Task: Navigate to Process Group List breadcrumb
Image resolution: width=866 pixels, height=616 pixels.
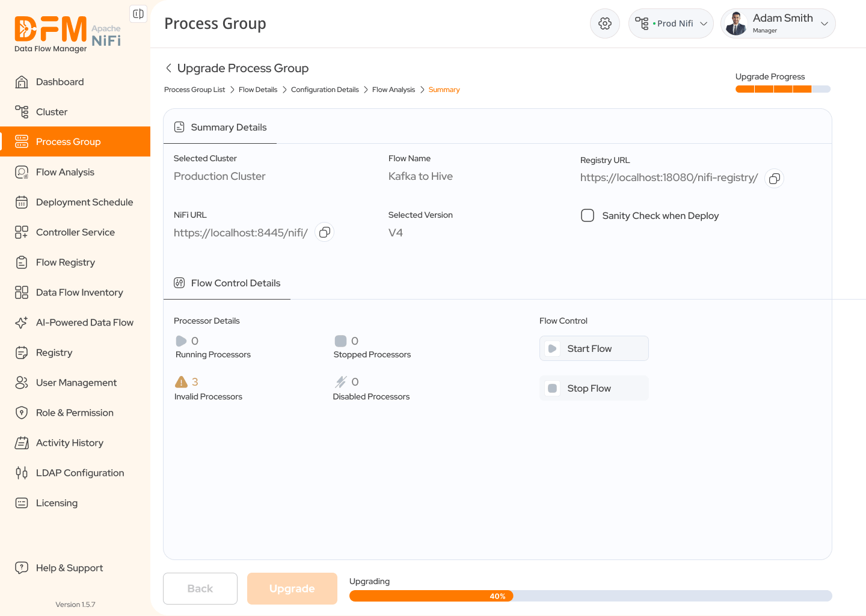Action: (194, 90)
